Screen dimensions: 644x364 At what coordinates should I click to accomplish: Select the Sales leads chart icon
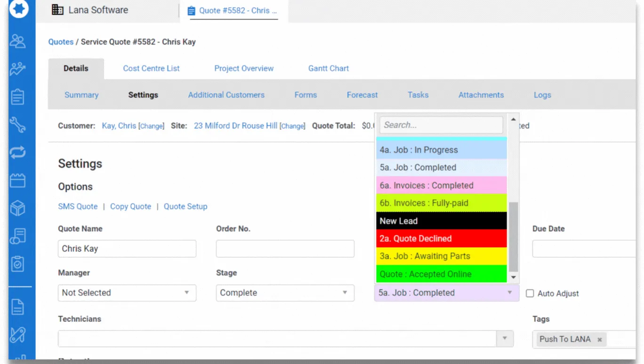pos(18,69)
